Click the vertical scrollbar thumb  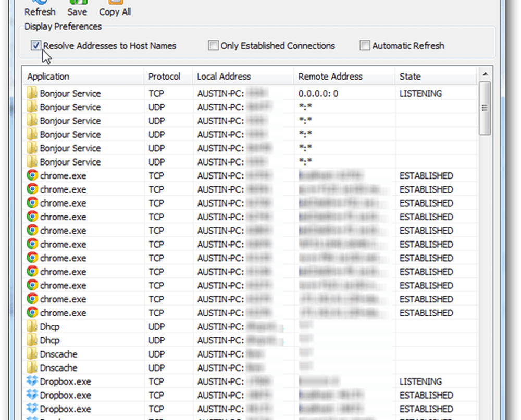pos(485,108)
